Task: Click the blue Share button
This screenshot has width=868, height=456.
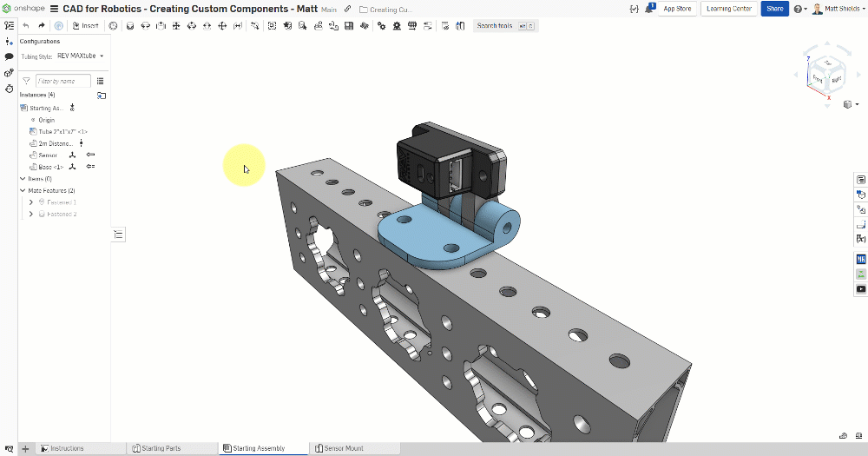Action: click(x=774, y=9)
